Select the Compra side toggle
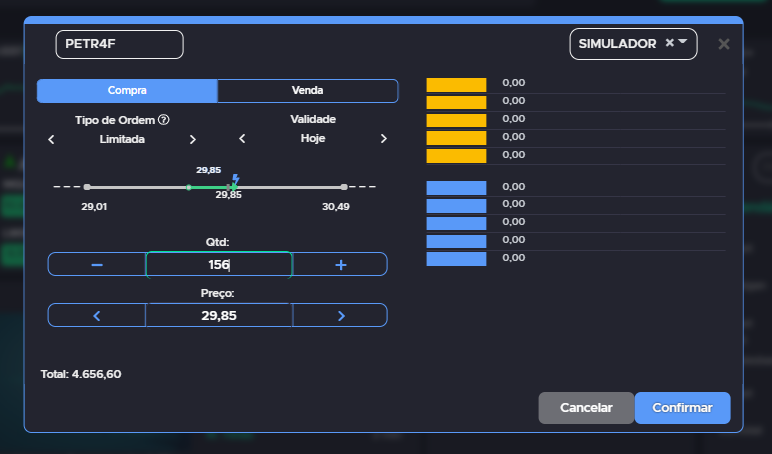772x454 pixels. [127, 91]
